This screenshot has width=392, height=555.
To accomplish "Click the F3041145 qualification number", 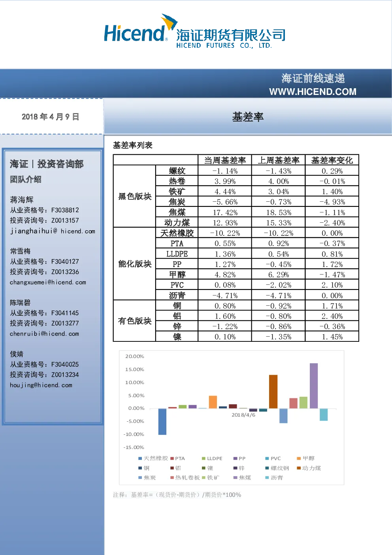I will tap(65, 313).
